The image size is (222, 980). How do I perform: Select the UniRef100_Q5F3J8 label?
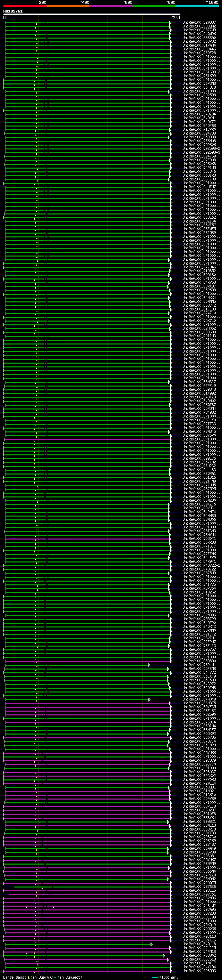coord(199,88)
